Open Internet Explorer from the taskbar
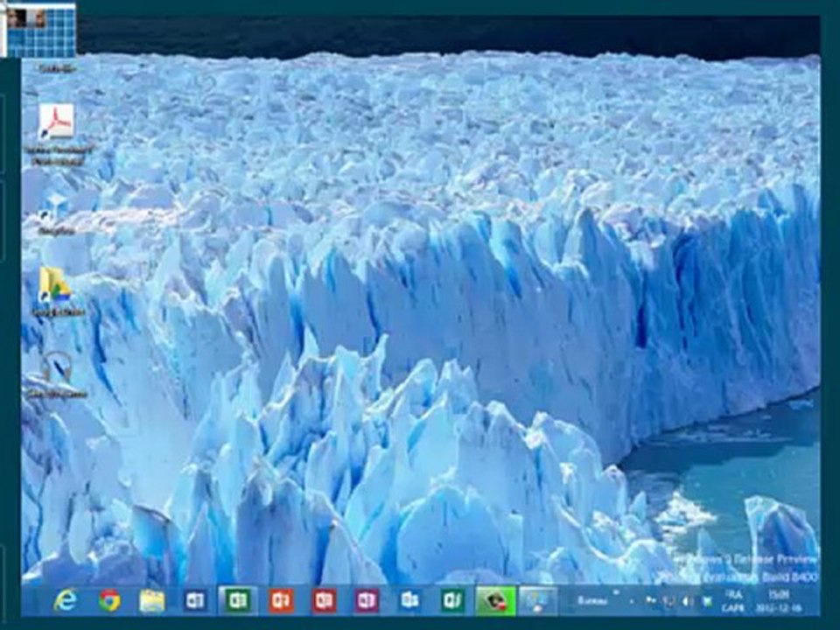The width and height of the screenshot is (840, 630). click(x=66, y=600)
